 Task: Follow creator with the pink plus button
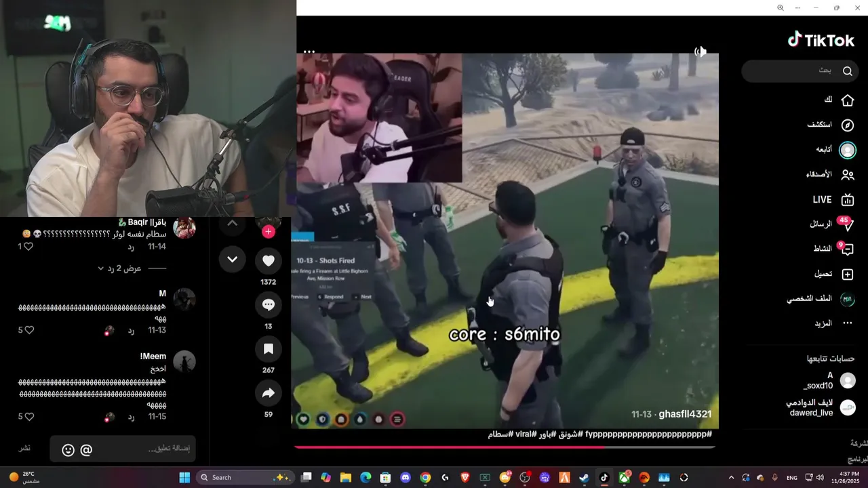click(269, 232)
